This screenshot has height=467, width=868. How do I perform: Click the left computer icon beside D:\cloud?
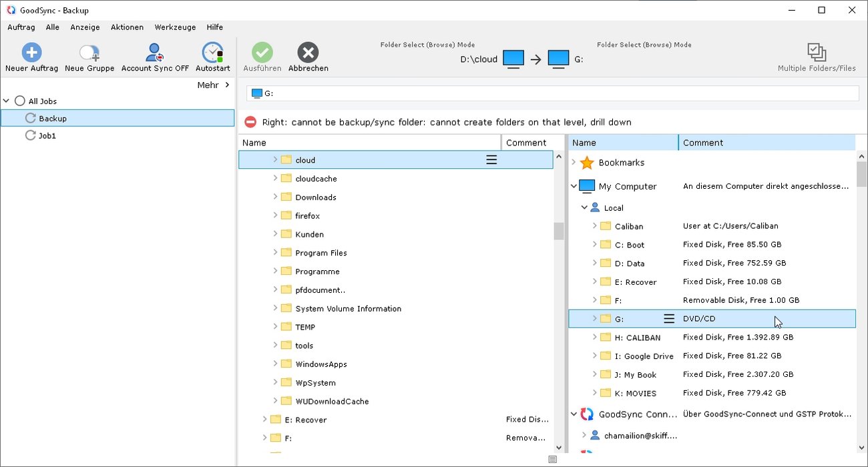[513, 59]
